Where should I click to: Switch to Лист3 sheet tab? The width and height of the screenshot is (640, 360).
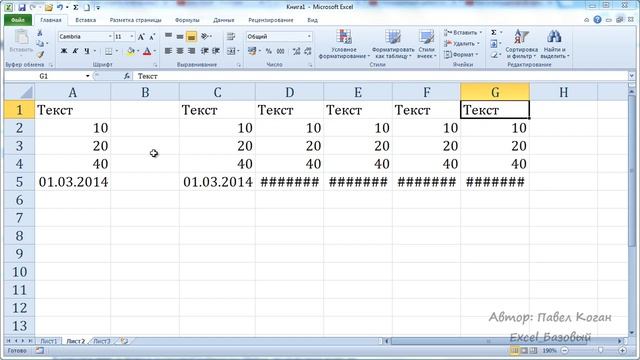click(x=102, y=341)
